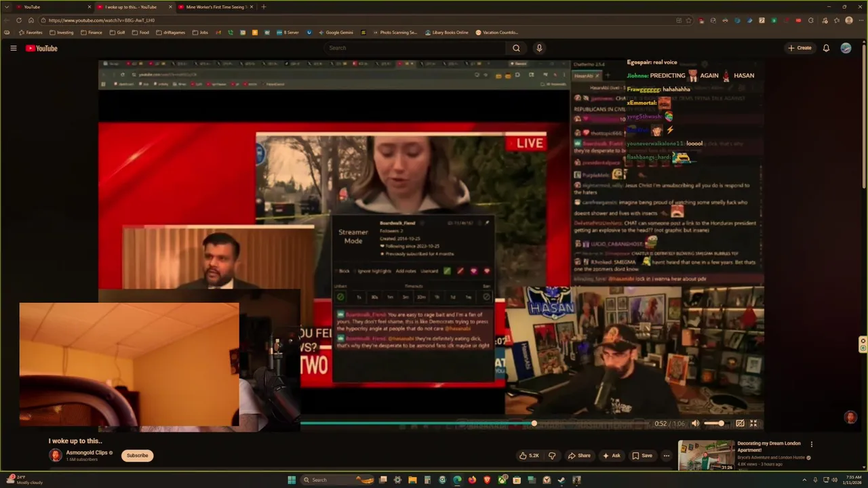
Task: Start voice search with microphone icon
Action: click(539, 48)
